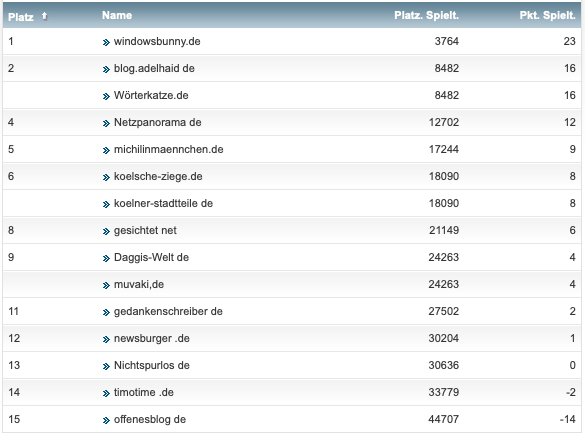This screenshot has width=585, height=435.
Task: Open the offenesblog de link
Action: click(150, 419)
